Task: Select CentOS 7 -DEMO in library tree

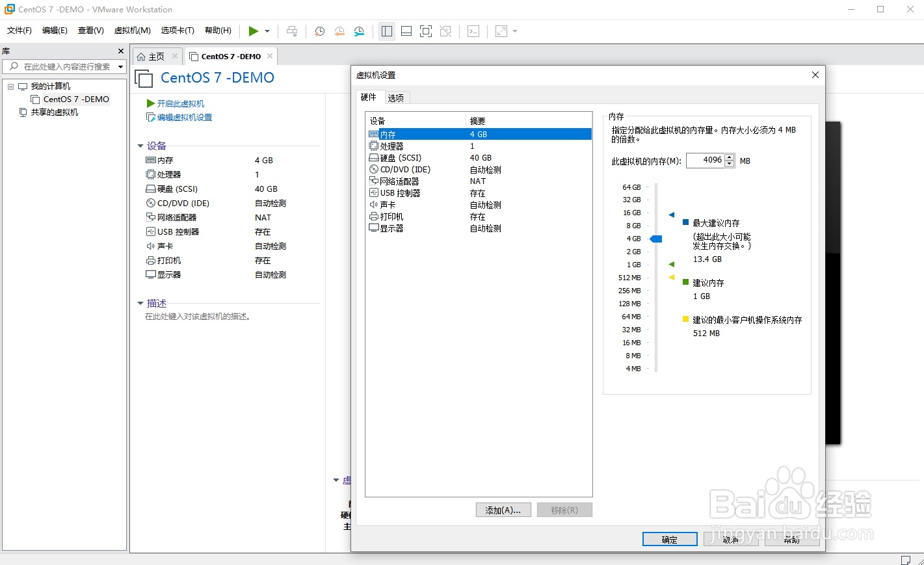Action: (x=76, y=99)
